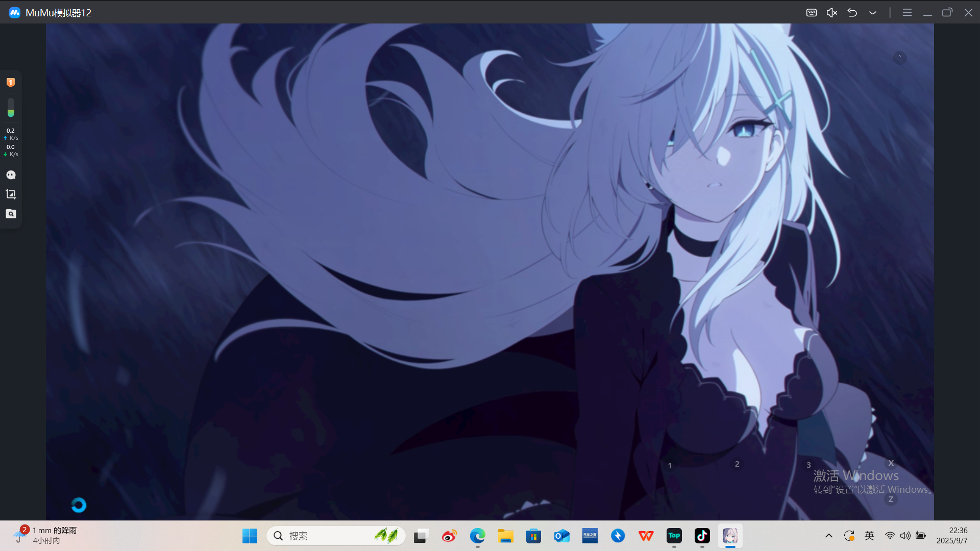Switch to the TikTok app in taskbar
The image size is (980, 551).
(702, 536)
